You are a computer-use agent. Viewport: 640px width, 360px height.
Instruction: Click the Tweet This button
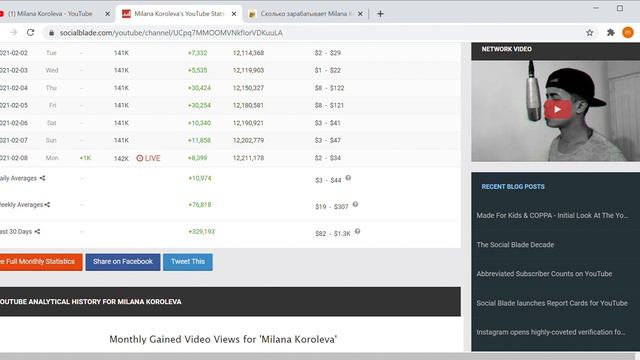188,262
